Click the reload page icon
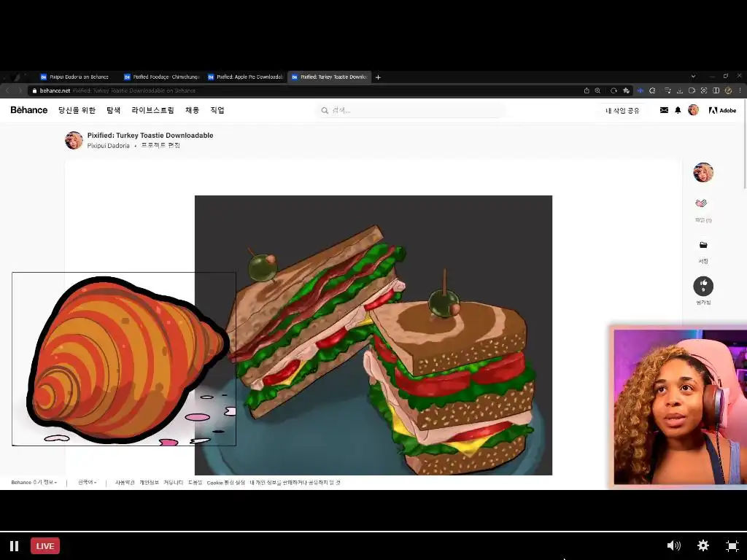This screenshot has width=747, height=560. point(614,90)
